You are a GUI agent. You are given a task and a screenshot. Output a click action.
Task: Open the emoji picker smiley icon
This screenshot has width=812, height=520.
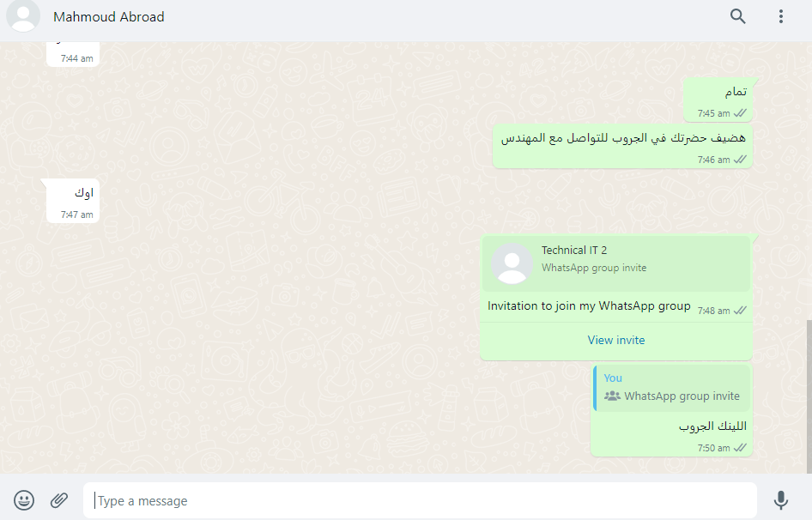point(24,500)
